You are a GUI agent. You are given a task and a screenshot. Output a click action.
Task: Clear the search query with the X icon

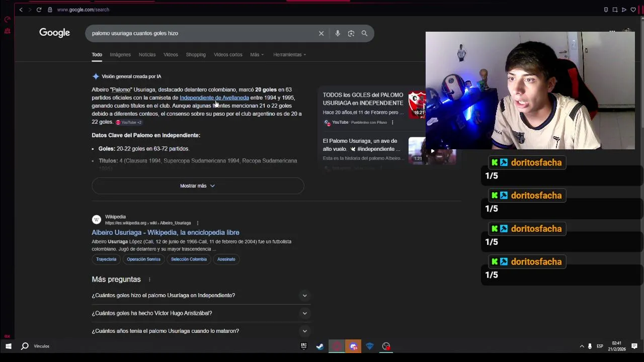click(x=321, y=33)
